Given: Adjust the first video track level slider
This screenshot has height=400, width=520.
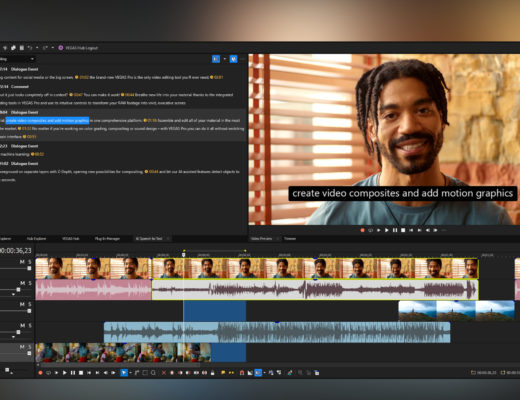Looking at the screenshot, I should click(29, 268).
